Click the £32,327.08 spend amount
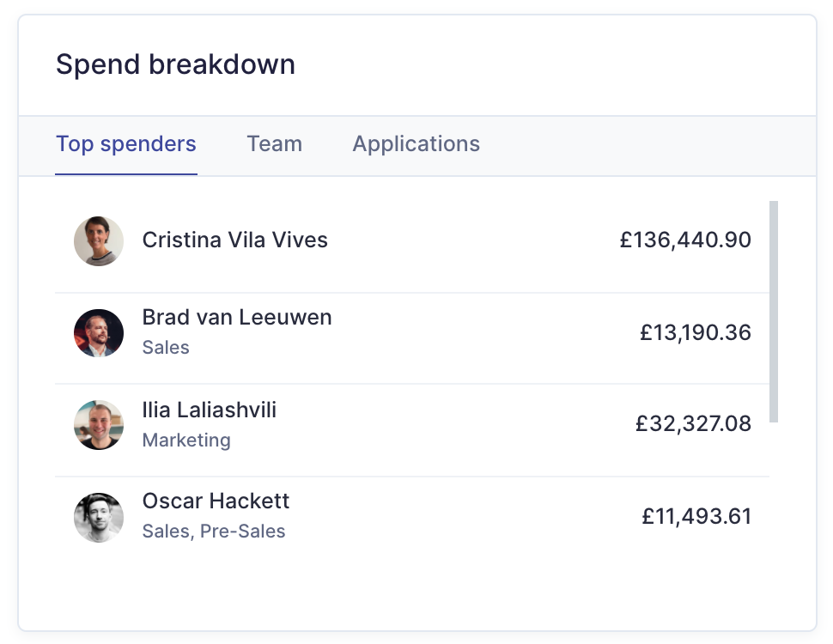 click(693, 424)
